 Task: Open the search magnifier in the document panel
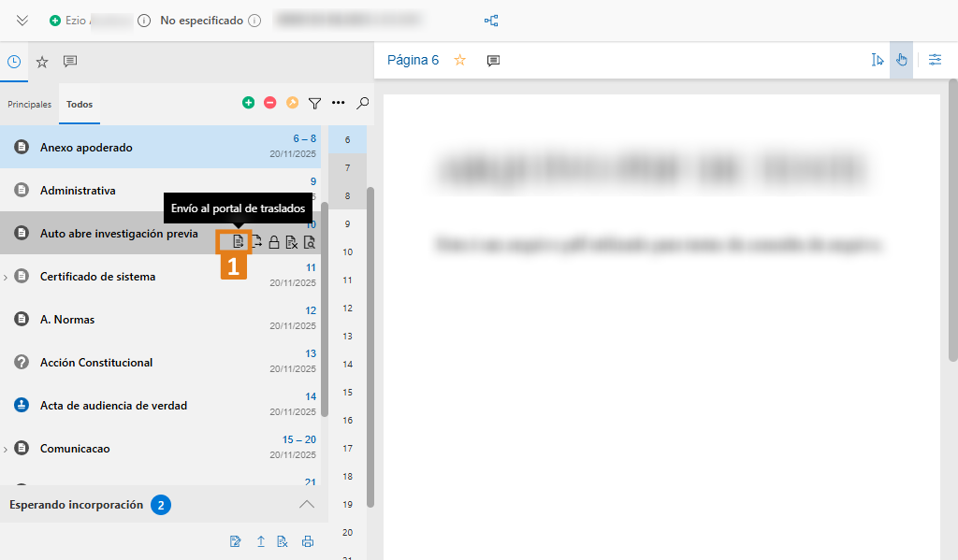[363, 103]
